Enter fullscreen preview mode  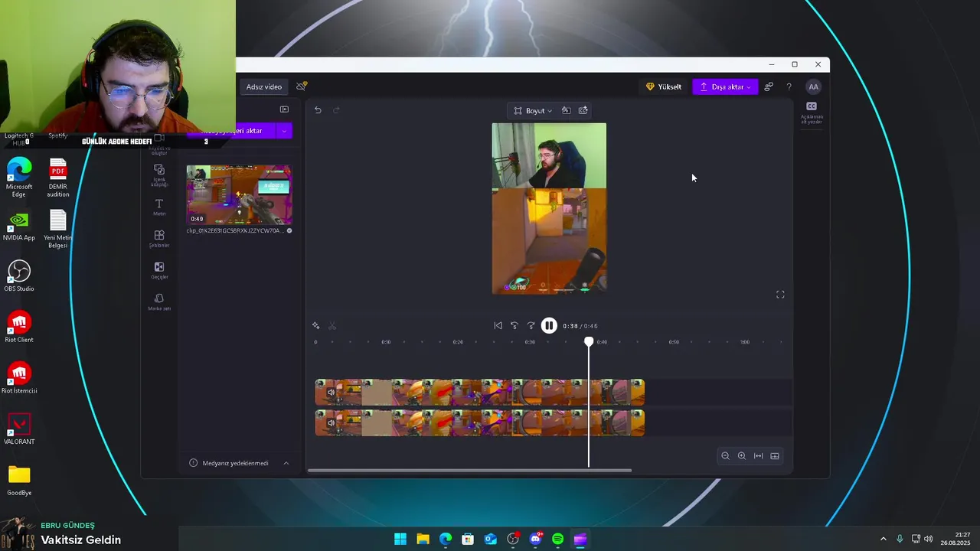(x=780, y=295)
